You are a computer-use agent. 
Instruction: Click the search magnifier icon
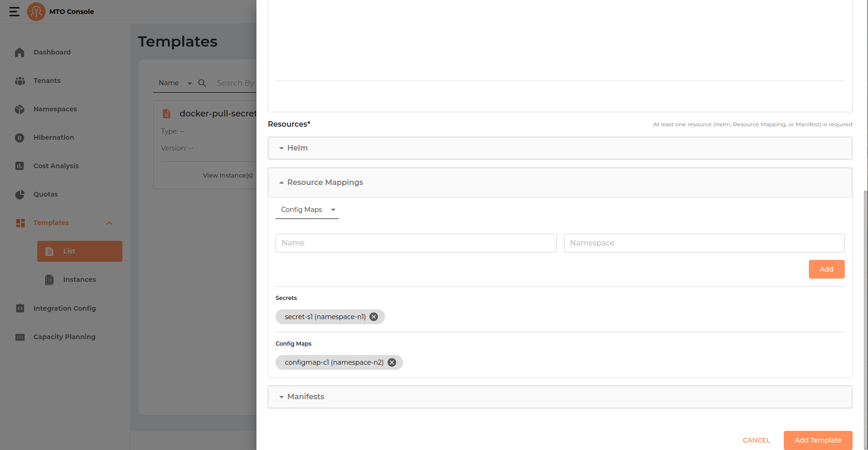click(x=201, y=83)
